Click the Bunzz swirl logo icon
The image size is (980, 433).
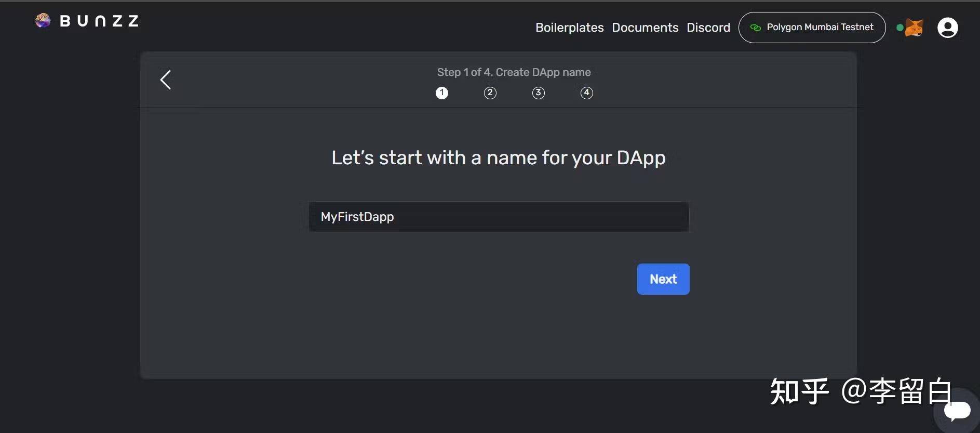pyautogui.click(x=43, y=21)
